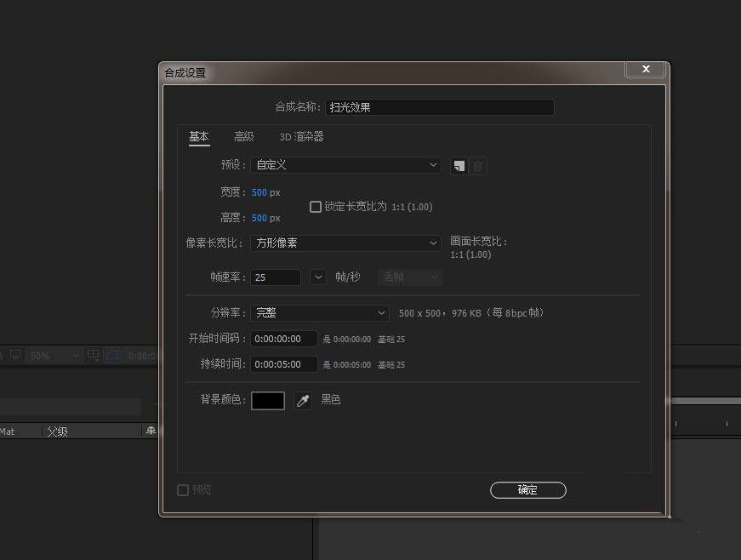Screen dimensions: 741x560
Task: Switch to the 3D渲染器 tab
Action: click(x=302, y=136)
